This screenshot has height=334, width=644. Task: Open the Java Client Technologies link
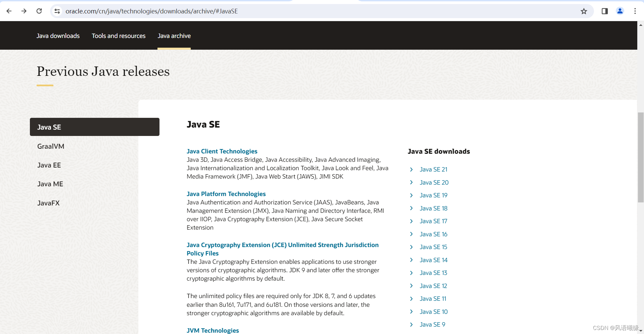tap(222, 151)
